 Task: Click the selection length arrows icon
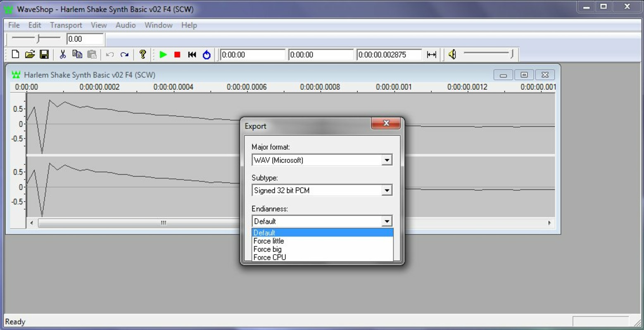(x=431, y=54)
